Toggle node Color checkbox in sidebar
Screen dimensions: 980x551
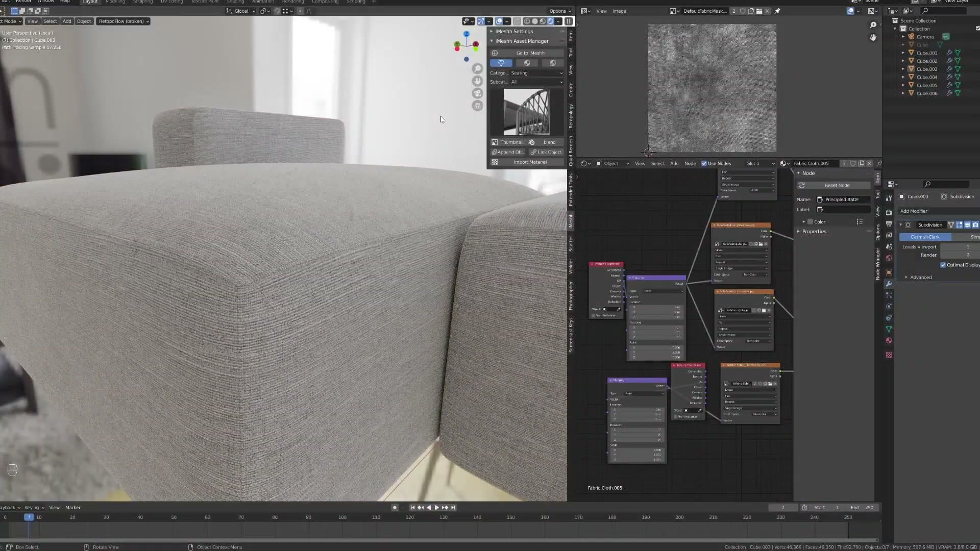[x=810, y=222]
